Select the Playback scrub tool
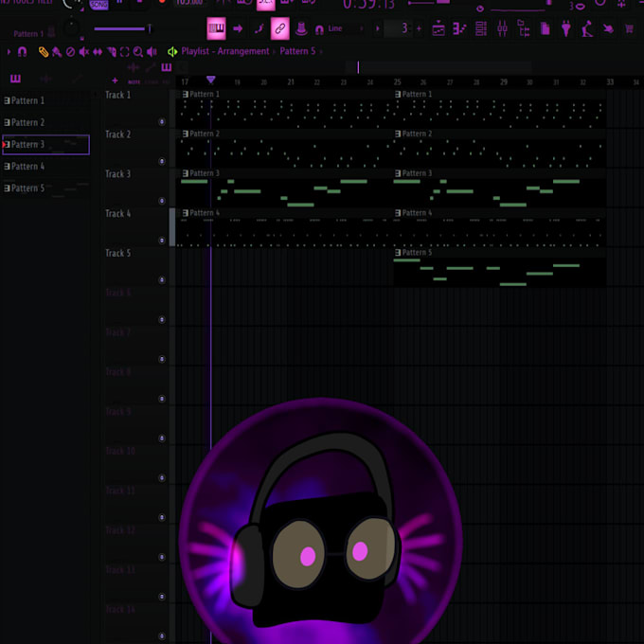The image size is (644, 644). 152,52
